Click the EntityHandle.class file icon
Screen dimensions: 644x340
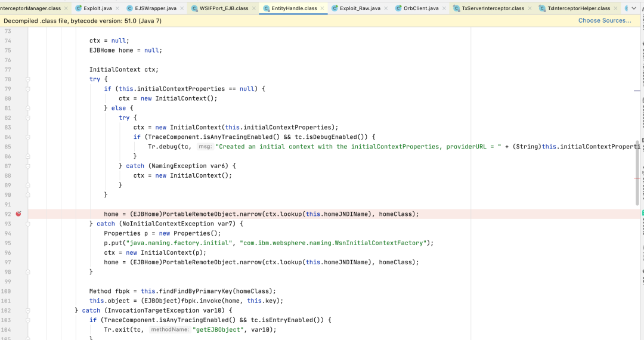click(266, 8)
